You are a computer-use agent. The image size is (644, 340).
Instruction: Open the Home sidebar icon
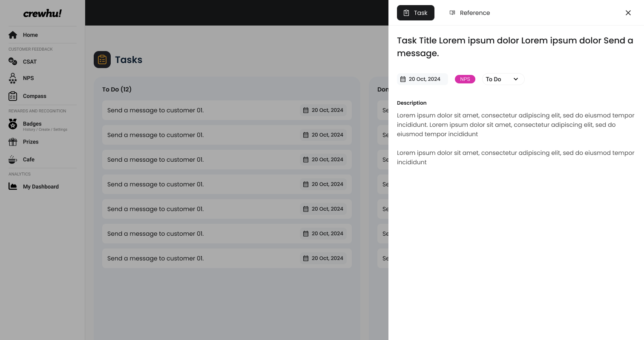point(13,35)
